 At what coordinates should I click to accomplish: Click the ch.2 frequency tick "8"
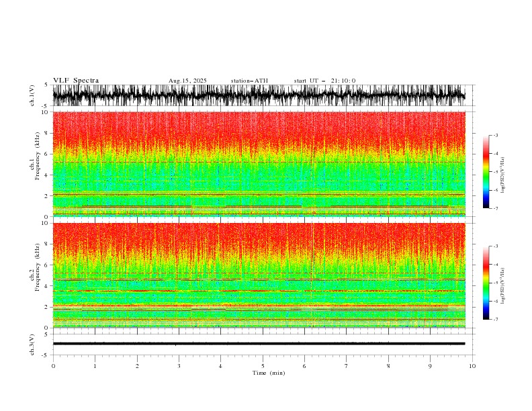pos(47,244)
